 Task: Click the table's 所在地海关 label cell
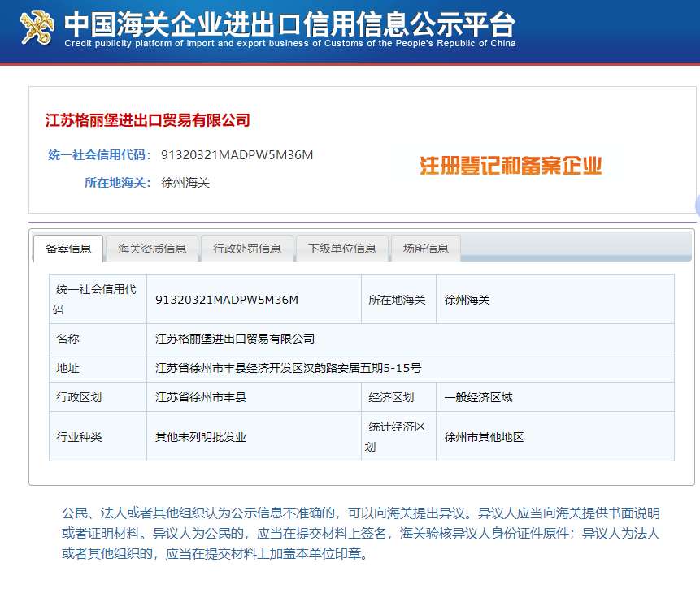click(397, 300)
